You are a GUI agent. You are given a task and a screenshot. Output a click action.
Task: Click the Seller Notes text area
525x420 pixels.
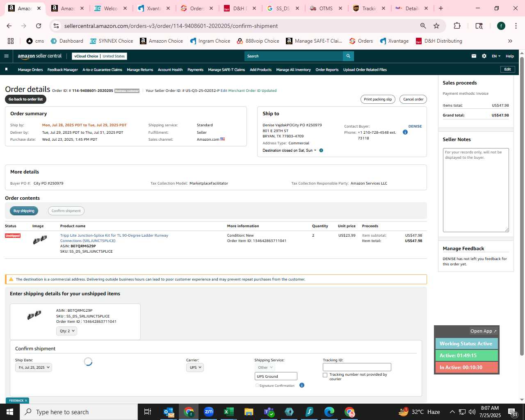coord(476,190)
